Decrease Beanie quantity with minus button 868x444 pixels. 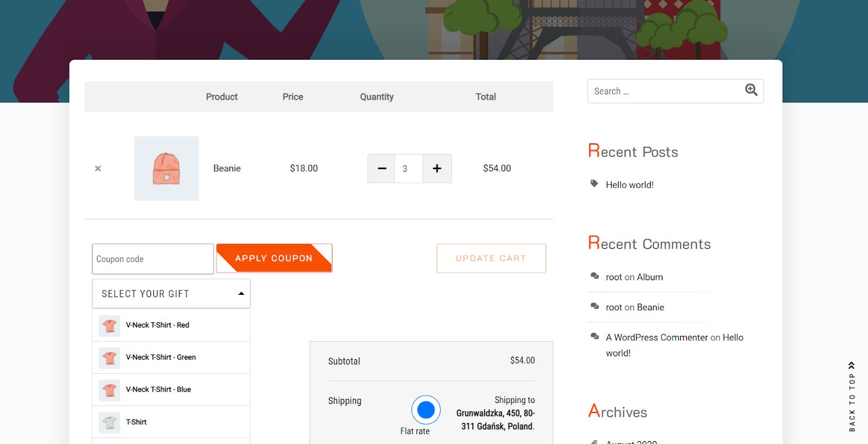tap(382, 168)
